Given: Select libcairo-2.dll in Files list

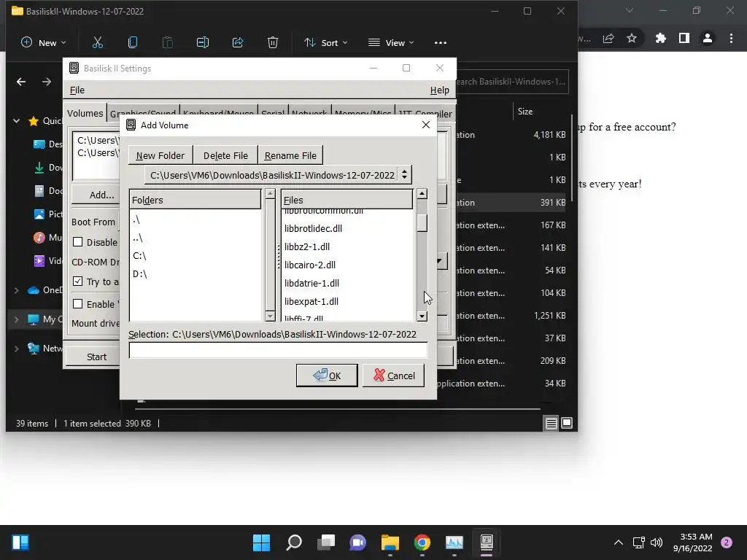Looking at the screenshot, I should 347,265.
